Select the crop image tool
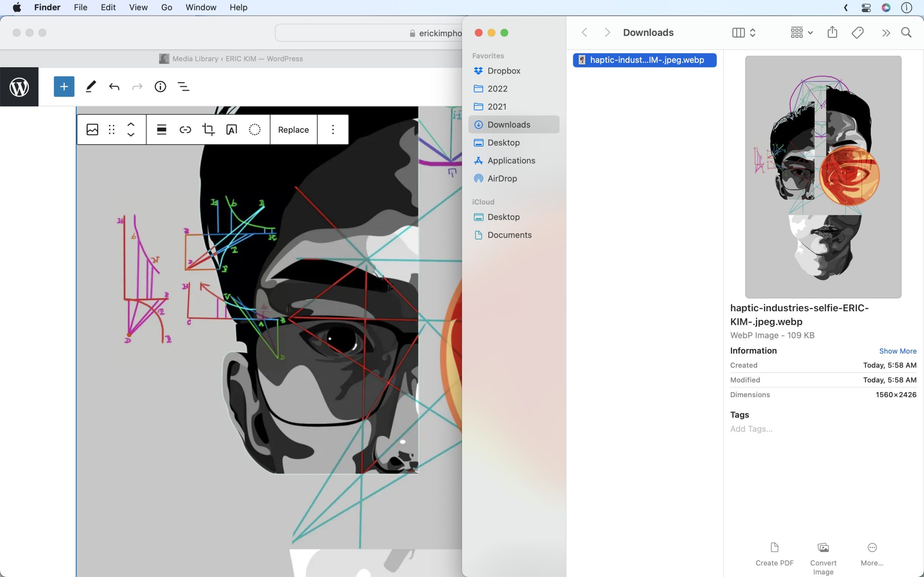Image resolution: width=924 pixels, height=577 pixels. pyautogui.click(x=208, y=130)
